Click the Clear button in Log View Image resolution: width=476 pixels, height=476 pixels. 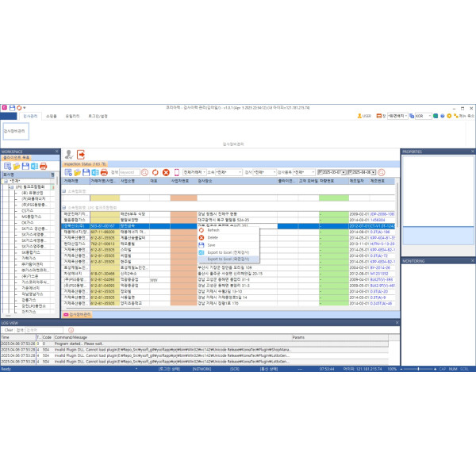[x=7, y=329]
